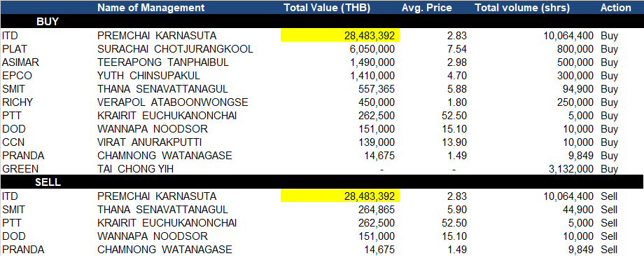Click the Buy action in the PLAT row

pos(609,49)
